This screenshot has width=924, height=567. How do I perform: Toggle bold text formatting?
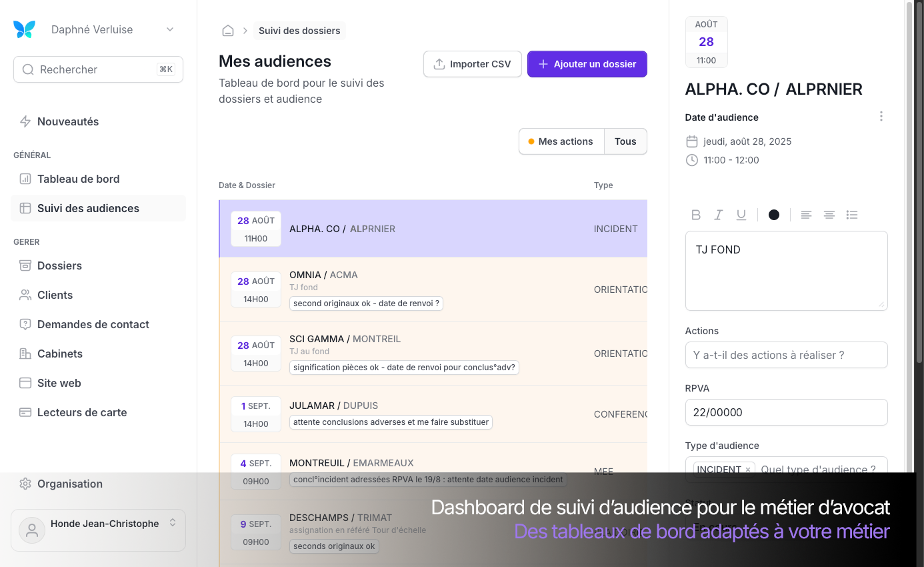(x=696, y=215)
